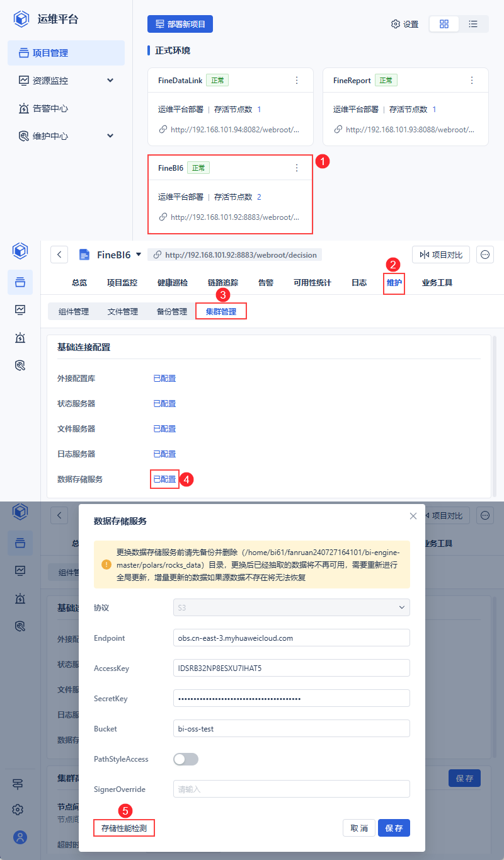504x860 pixels.
Task: Open the 链路追踪 tab
Action: click(x=223, y=283)
